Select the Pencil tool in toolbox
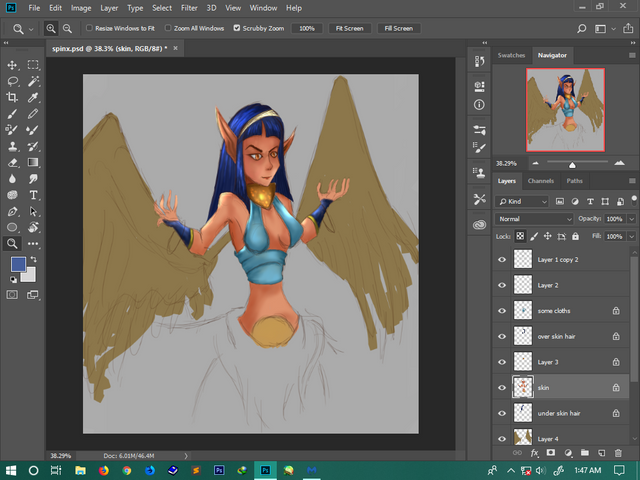640x480 pixels. tap(33, 114)
